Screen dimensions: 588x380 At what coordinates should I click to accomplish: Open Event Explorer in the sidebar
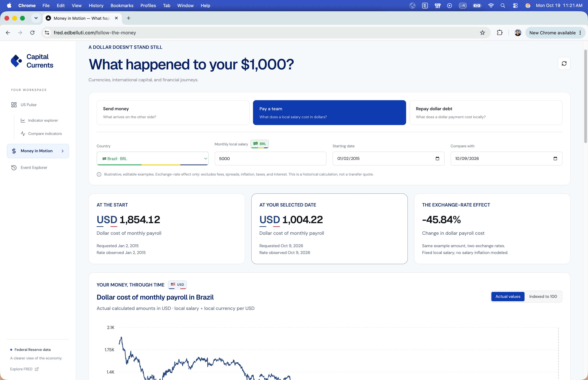[x=34, y=168]
